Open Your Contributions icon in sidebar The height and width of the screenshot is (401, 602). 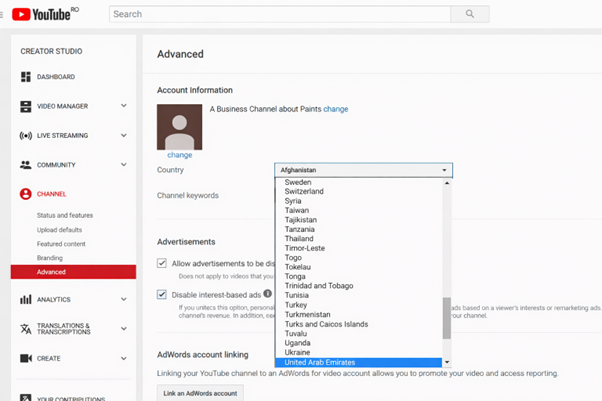[x=26, y=398]
